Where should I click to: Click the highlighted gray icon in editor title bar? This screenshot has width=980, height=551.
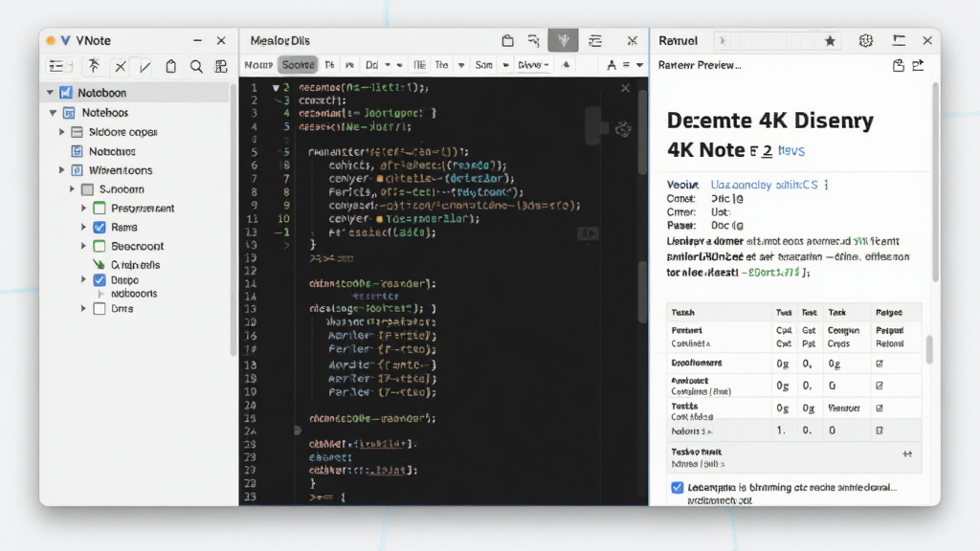(563, 40)
